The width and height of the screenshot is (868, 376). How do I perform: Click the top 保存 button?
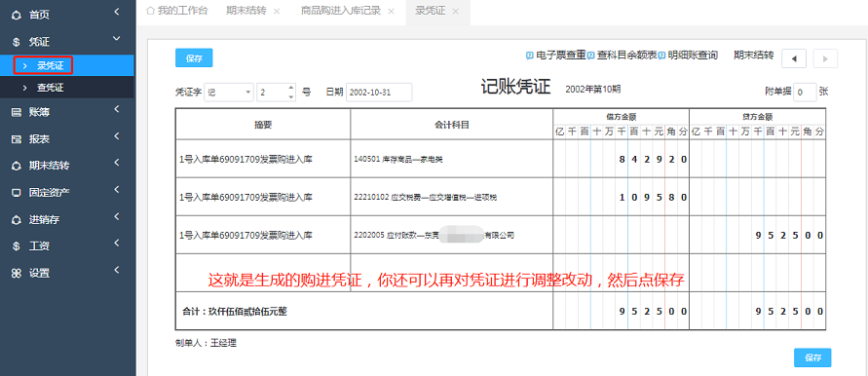[194, 58]
